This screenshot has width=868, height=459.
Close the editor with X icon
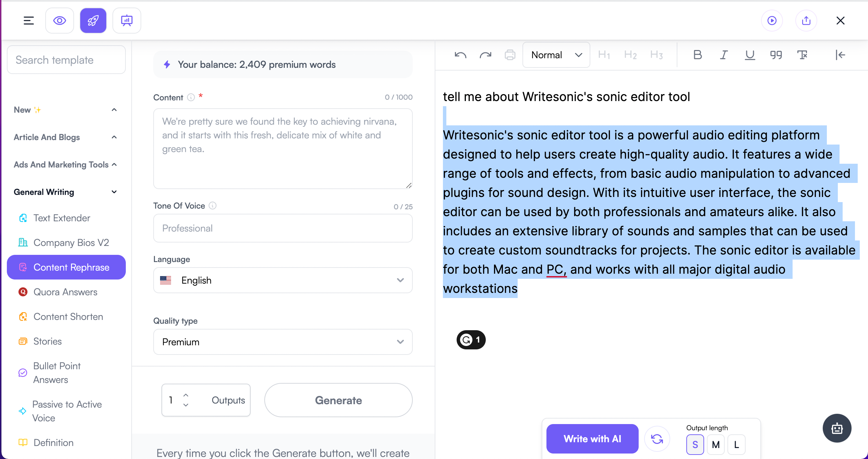pyautogui.click(x=841, y=21)
